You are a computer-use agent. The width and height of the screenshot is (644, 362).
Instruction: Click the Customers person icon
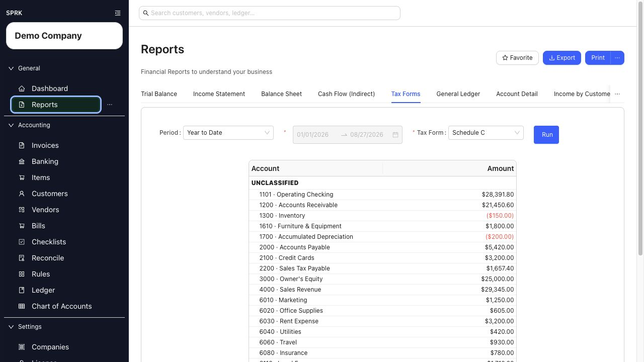coord(22,194)
